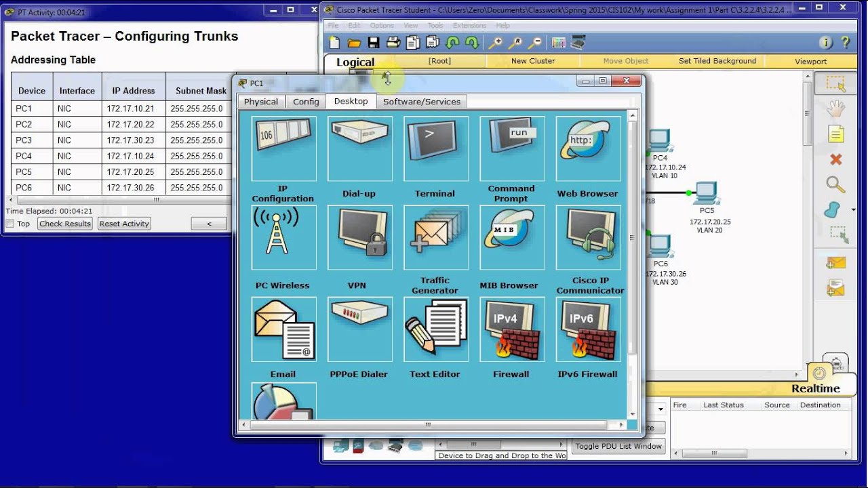Select PC5 device in the topology
This screenshot has width=868, height=488.
707,194
